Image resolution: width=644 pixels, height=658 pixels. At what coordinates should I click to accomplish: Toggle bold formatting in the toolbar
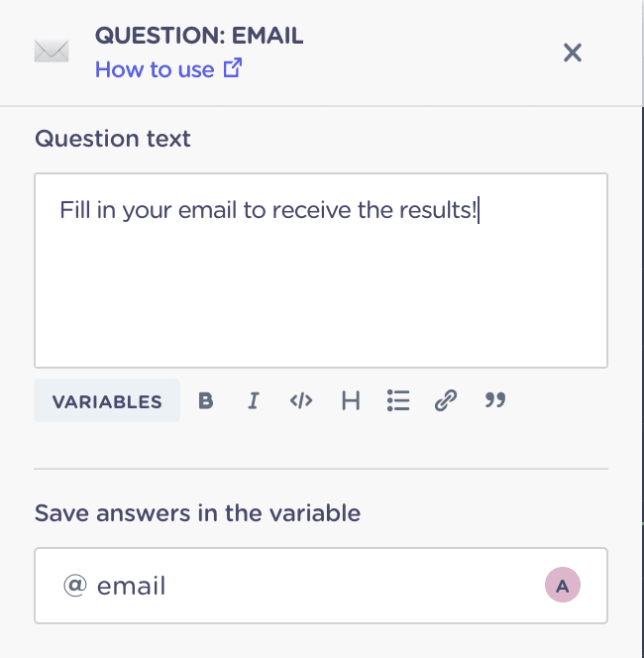pyautogui.click(x=206, y=401)
